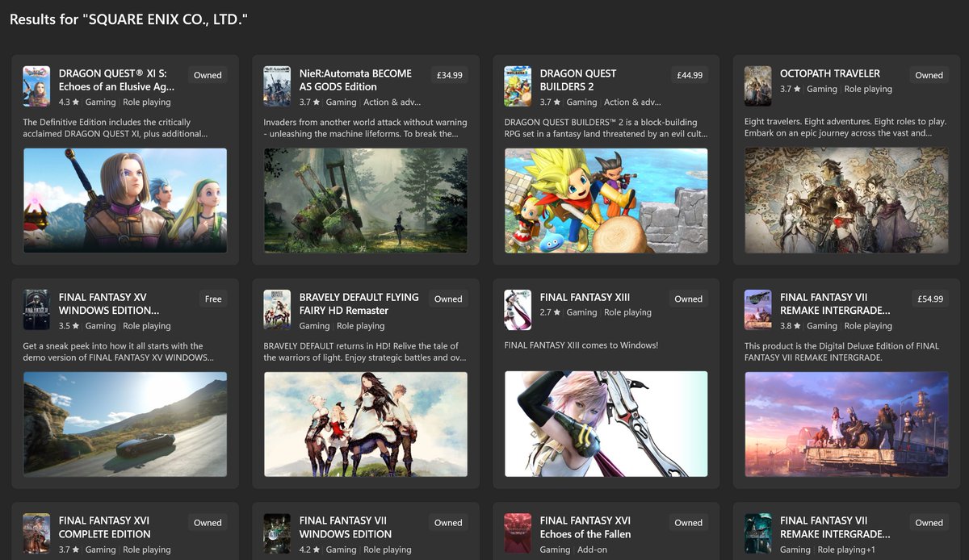Click description "Invaders from another world attack..."
The image size is (969, 560).
pyautogui.click(x=366, y=127)
